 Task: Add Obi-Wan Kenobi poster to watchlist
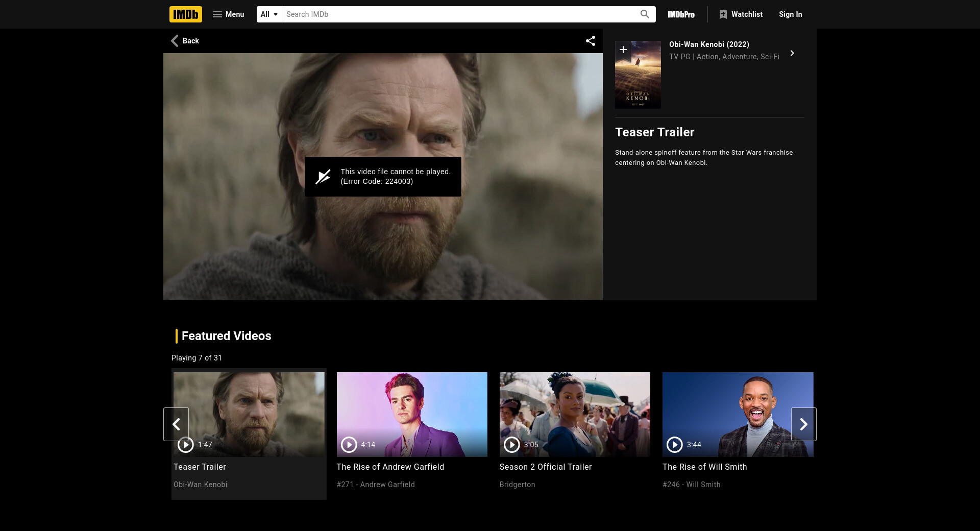coord(623,50)
